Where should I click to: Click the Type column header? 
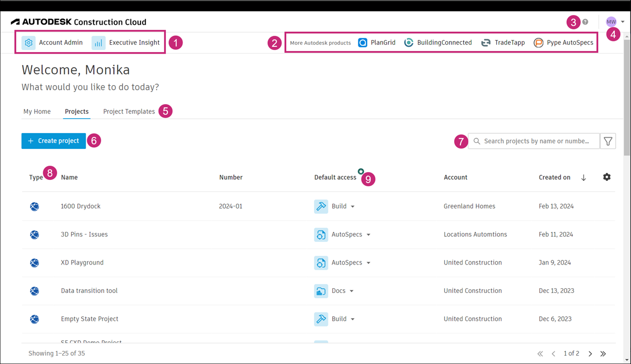[x=36, y=177]
